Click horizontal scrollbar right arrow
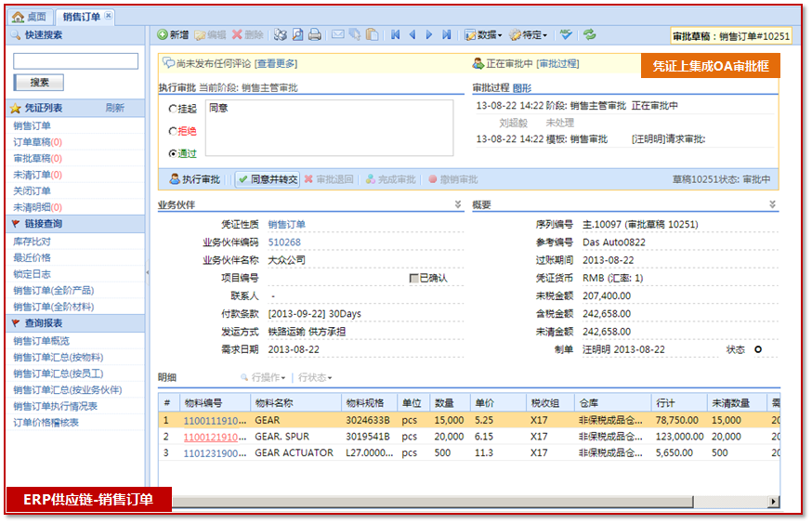The width and height of the screenshot is (812, 524). click(774, 501)
